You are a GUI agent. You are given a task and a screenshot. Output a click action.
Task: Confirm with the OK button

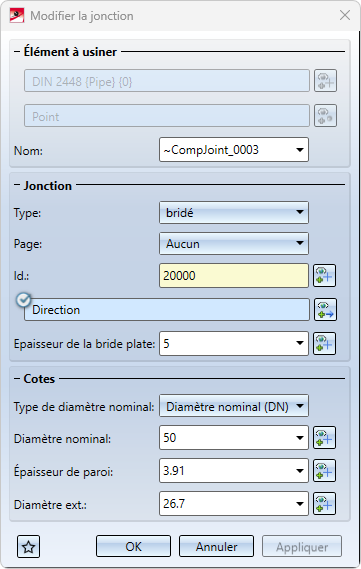tap(133, 546)
